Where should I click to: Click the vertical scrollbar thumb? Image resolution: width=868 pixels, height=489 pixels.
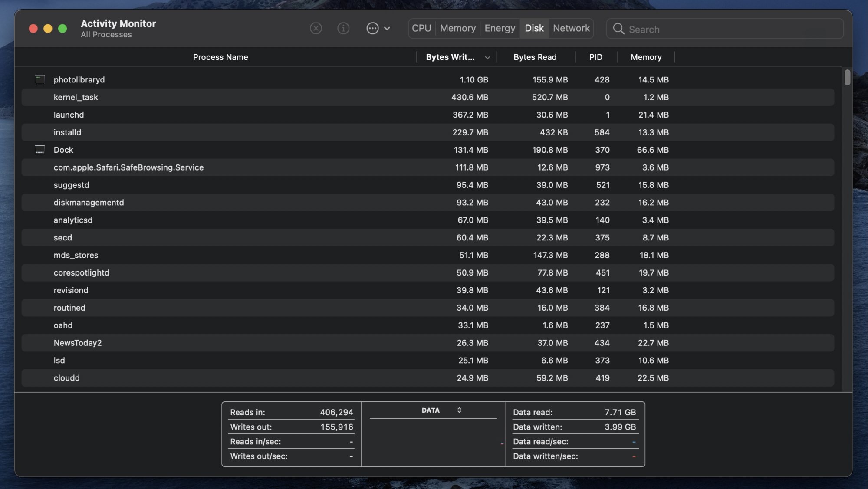[847, 78]
